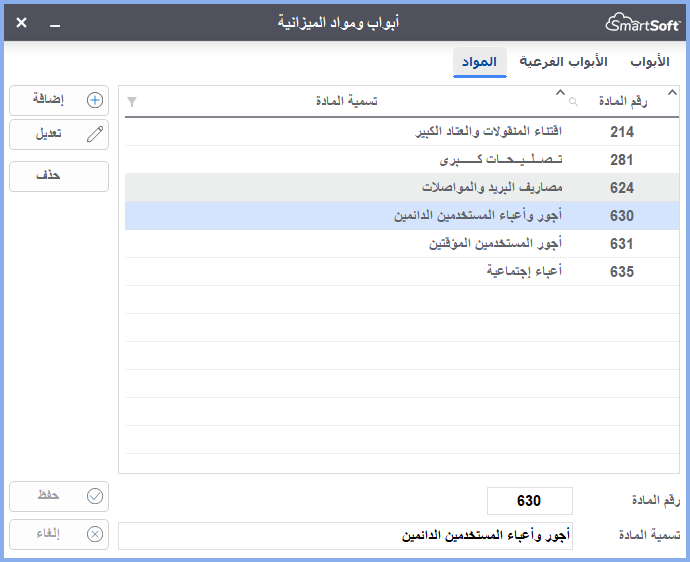Click the filter funnel icon in table header
Screen dimensions: 690x562
[133, 102]
